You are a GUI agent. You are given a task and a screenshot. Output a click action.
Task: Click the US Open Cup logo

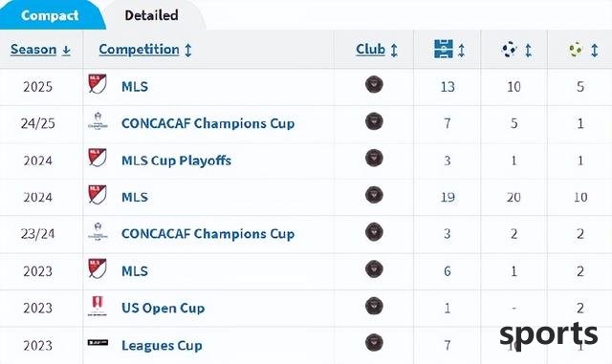[x=98, y=306]
